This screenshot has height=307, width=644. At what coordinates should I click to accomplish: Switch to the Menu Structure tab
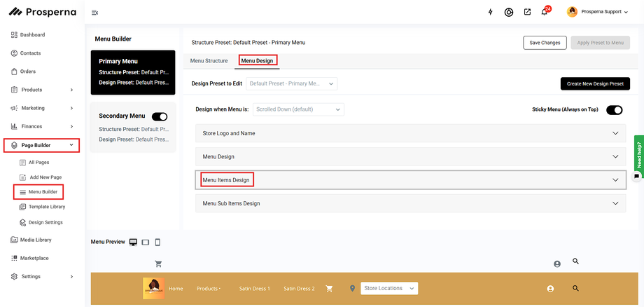click(209, 61)
